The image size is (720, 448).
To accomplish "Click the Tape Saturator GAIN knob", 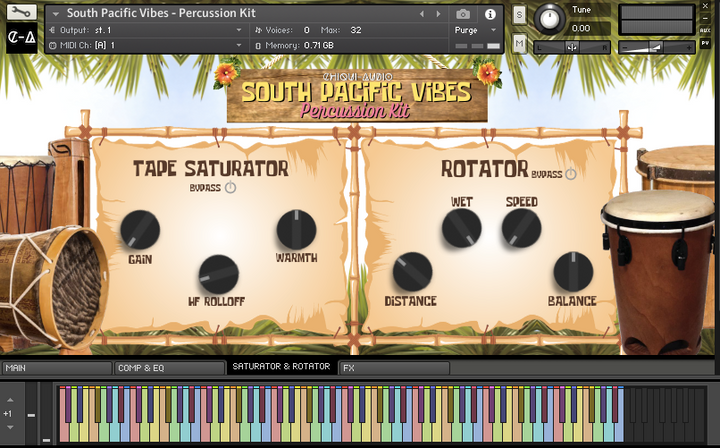I will [x=140, y=230].
